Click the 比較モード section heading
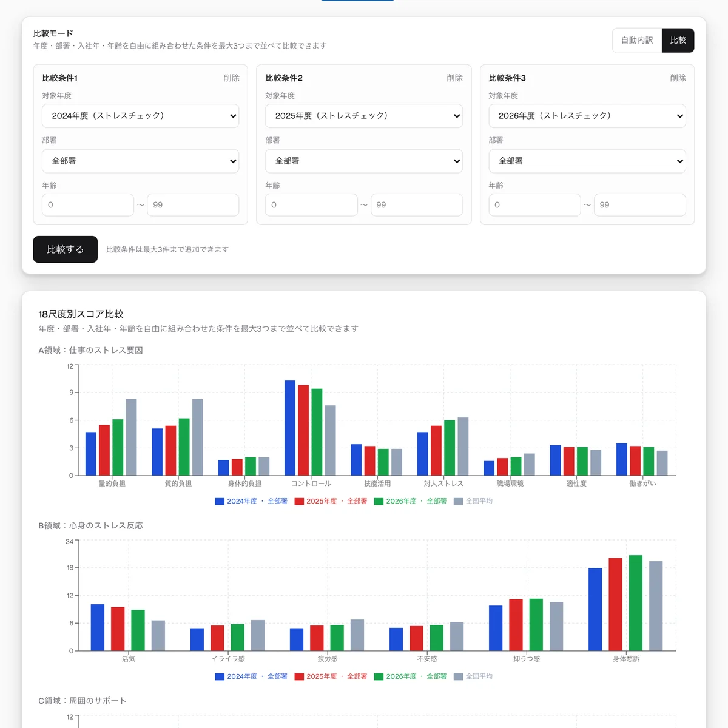The height and width of the screenshot is (728, 728). point(53,34)
